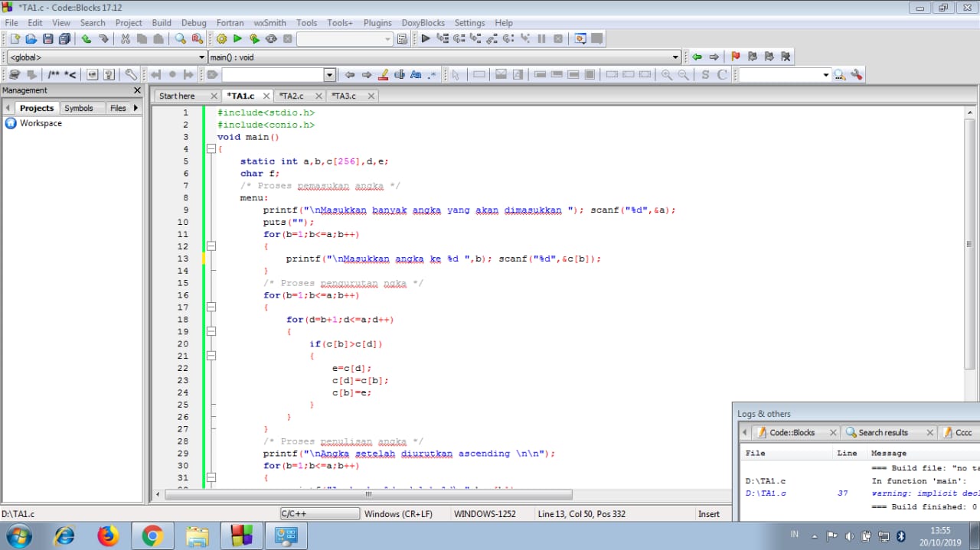Click the editor horizontal scrollbar
Image resolution: width=980 pixels, height=550 pixels.
[x=367, y=495]
